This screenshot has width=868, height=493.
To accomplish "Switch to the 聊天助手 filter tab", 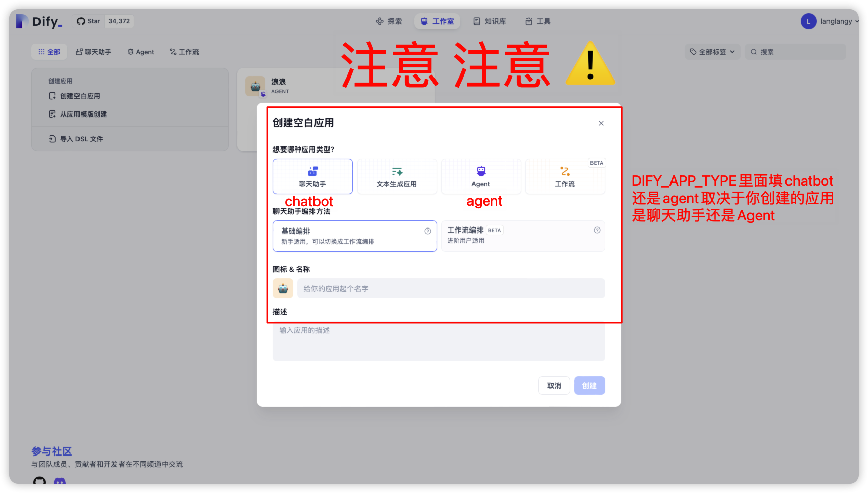I will click(x=93, y=51).
